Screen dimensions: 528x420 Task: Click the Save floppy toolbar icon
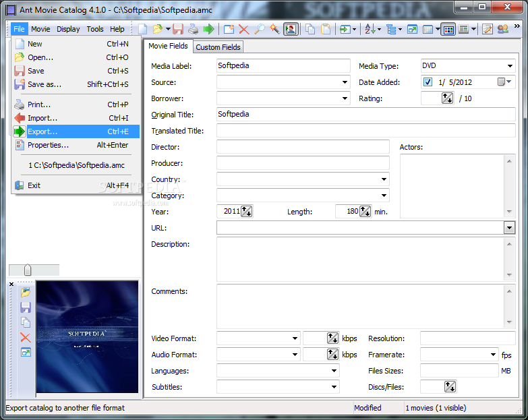pyautogui.click(x=178, y=29)
